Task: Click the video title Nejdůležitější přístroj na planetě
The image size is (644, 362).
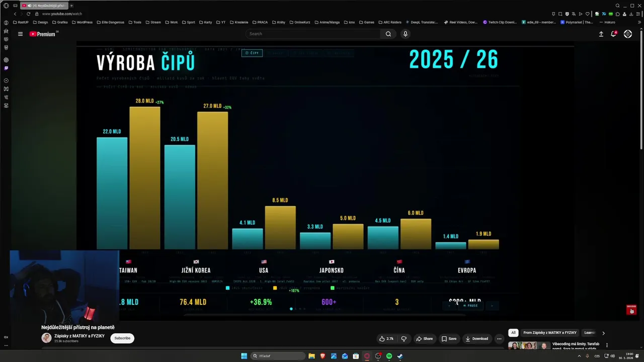Action: (78, 327)
